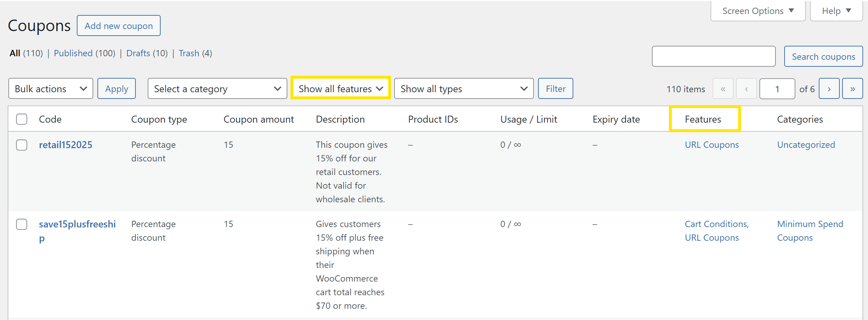Image resolution: width=868 pixels, height=320 pixels.
Task: Open the retail152025 coupon link
Action: (66, 145)
